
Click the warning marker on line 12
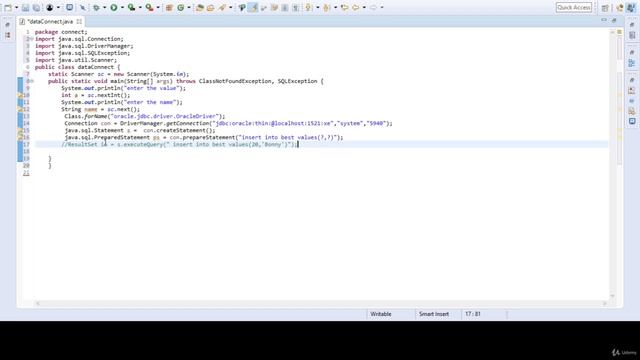[x=20, y=109]
